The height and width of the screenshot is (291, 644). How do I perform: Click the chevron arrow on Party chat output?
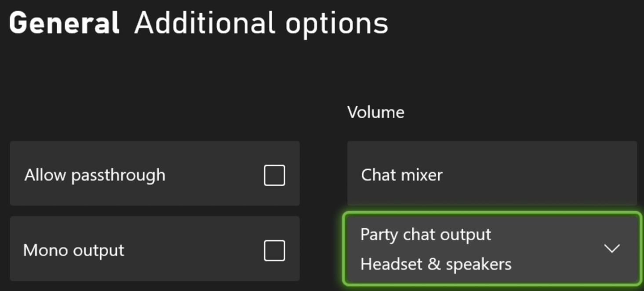point(611,249)
